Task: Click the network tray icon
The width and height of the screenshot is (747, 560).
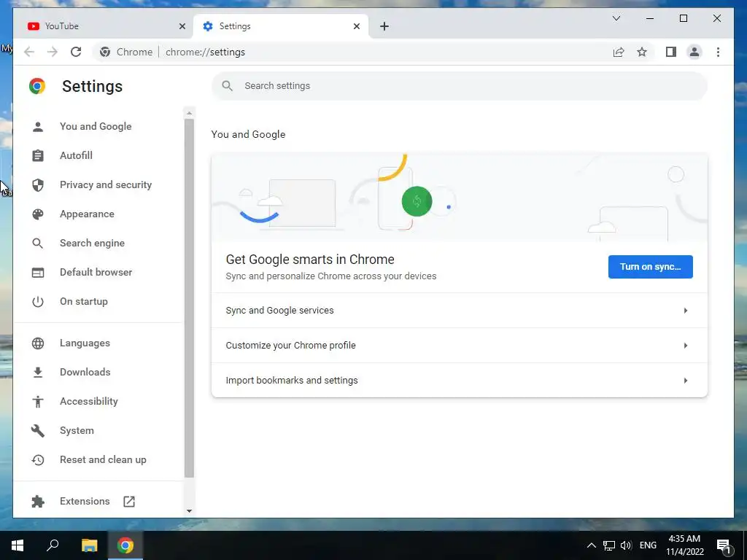Action: pos(609,545)
